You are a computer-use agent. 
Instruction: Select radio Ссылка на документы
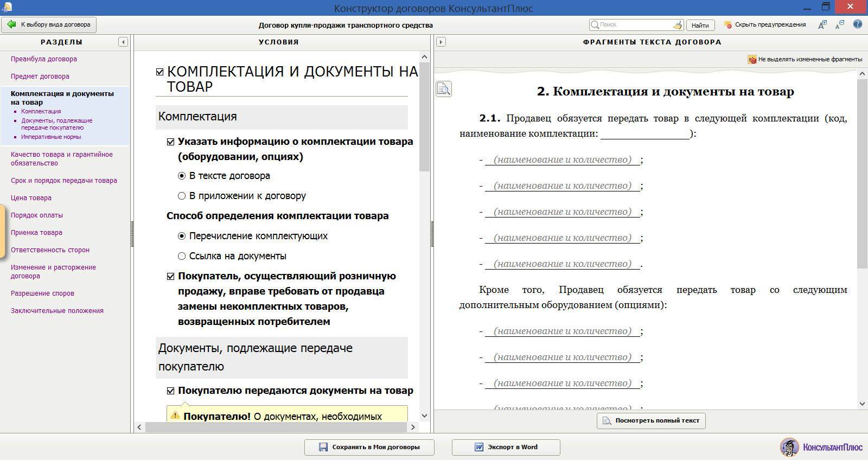coord(182,256)
